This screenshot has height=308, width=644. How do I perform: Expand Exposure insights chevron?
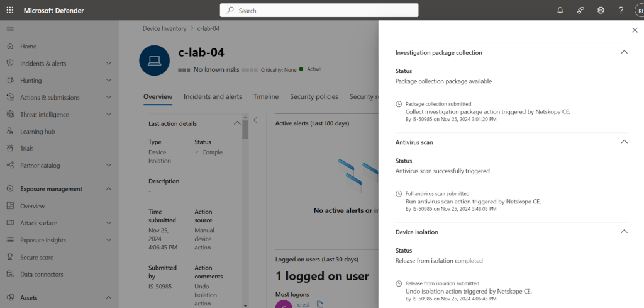tap(108, 240)
